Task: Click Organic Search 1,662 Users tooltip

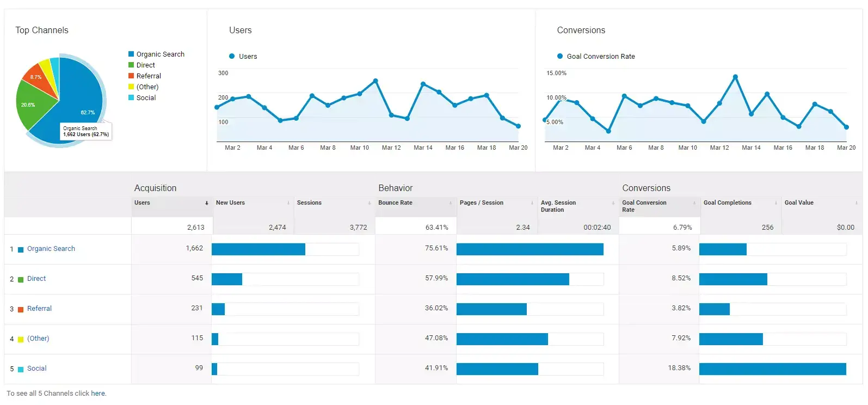Action: tap(86, 131)
